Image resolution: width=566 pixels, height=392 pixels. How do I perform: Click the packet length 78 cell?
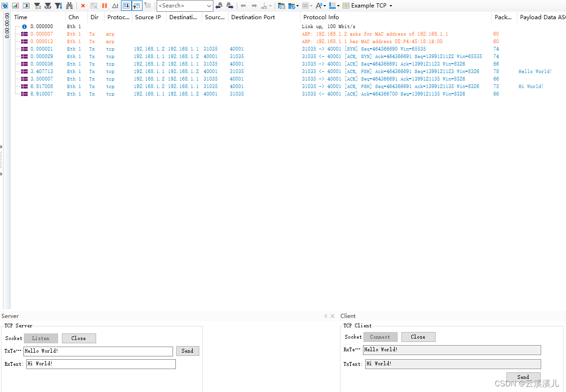coord(496,72)
